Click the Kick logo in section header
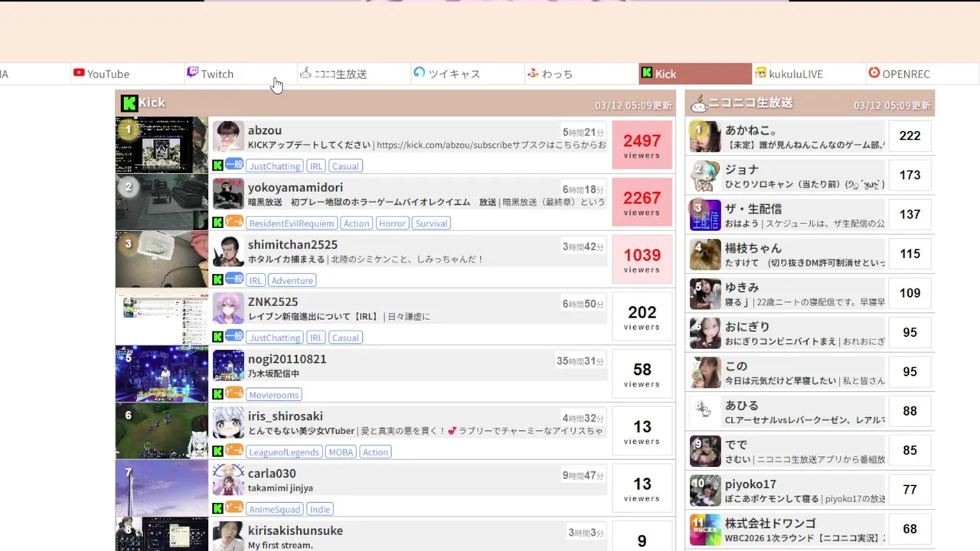Viewport: 980px width, 551px height. pos(129,103)
